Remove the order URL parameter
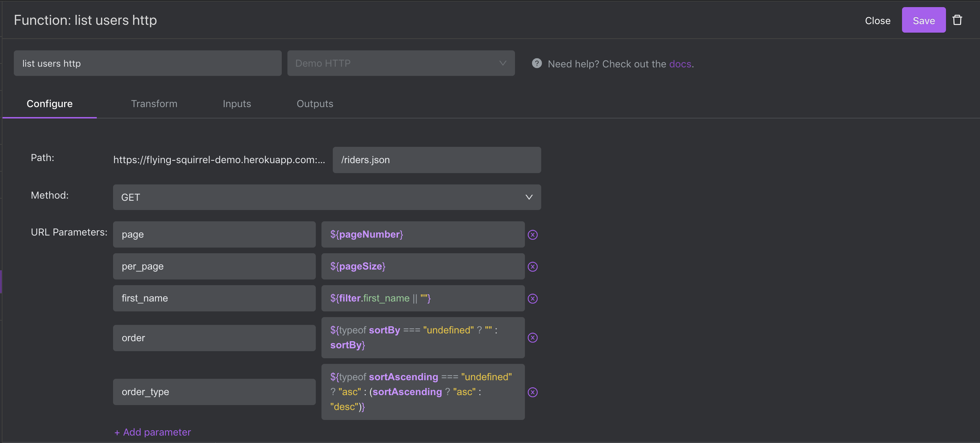 click(533, 338)
